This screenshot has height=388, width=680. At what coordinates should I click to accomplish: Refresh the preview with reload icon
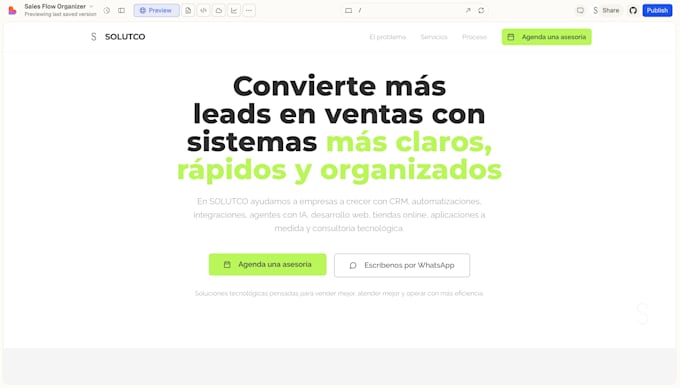click(x=481, y=10)
